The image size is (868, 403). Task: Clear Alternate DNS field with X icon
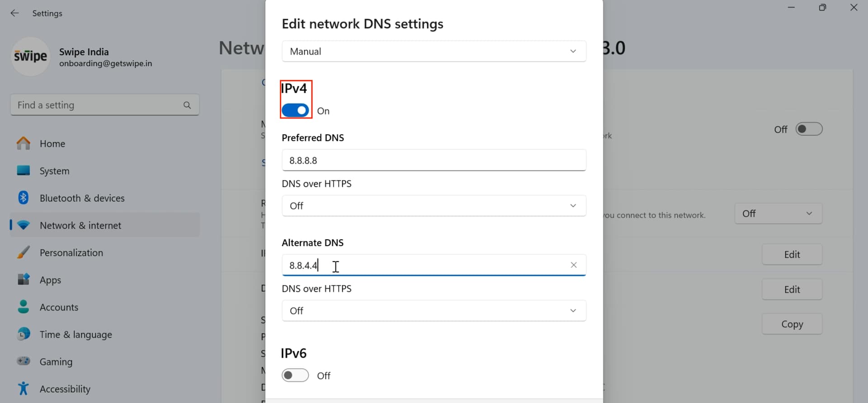(574, 265)
